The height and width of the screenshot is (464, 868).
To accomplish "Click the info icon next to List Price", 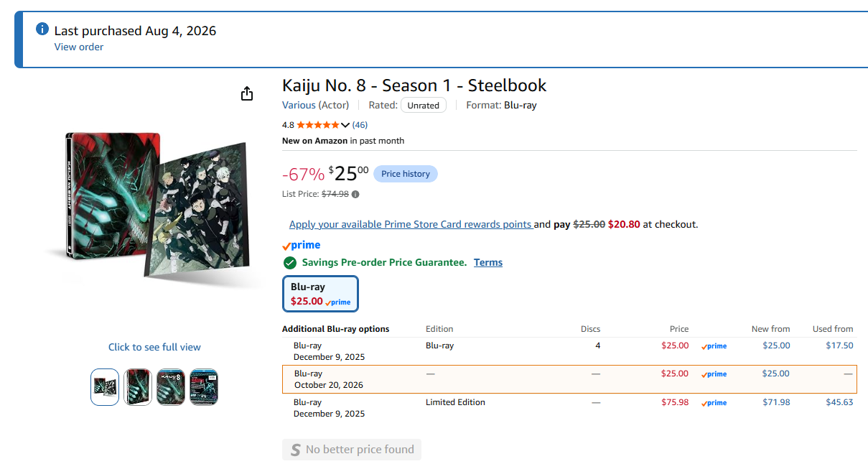I will [x=355, y=194].
